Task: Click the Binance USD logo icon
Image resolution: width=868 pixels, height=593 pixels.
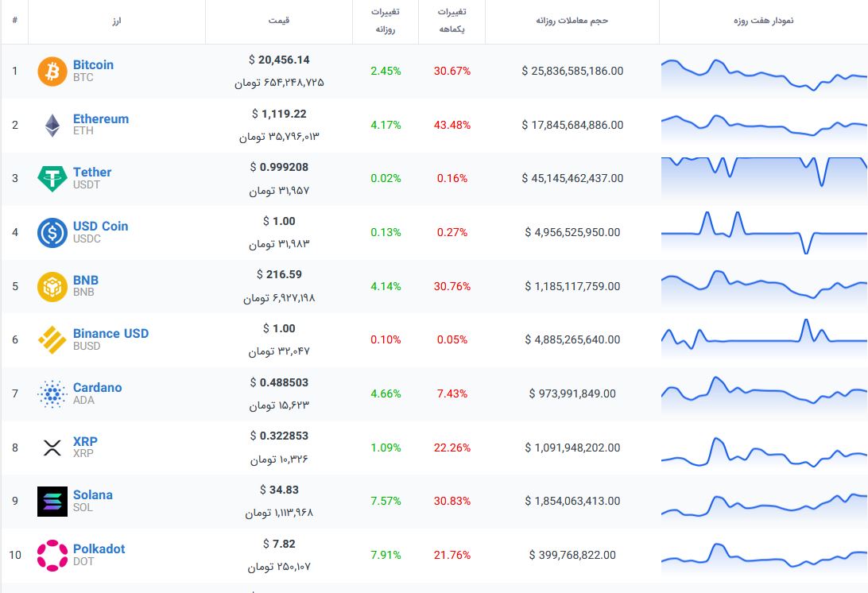Action: [52, 339]
